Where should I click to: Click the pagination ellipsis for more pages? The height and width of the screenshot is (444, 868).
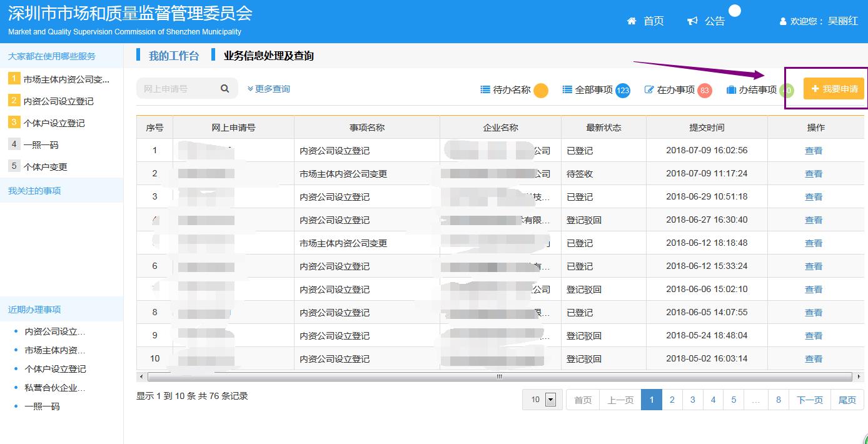coord(755,400)
